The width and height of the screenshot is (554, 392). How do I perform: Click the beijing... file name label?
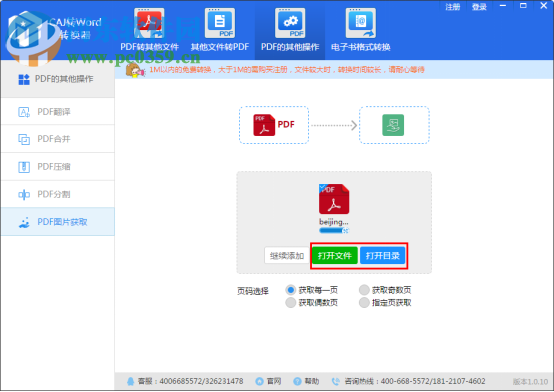pyautogui.click(x=334, y=222)
